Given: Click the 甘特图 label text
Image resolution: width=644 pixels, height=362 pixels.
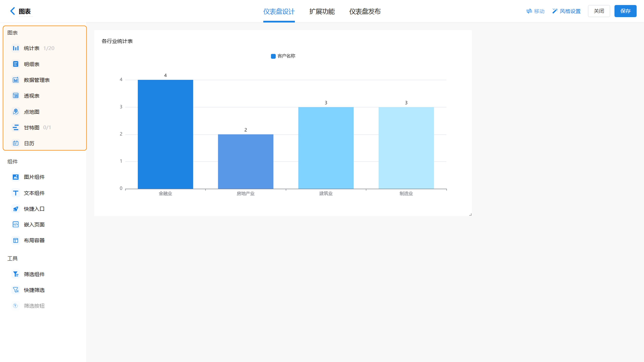Looking at the screenshot, I should tap(32, 127).
